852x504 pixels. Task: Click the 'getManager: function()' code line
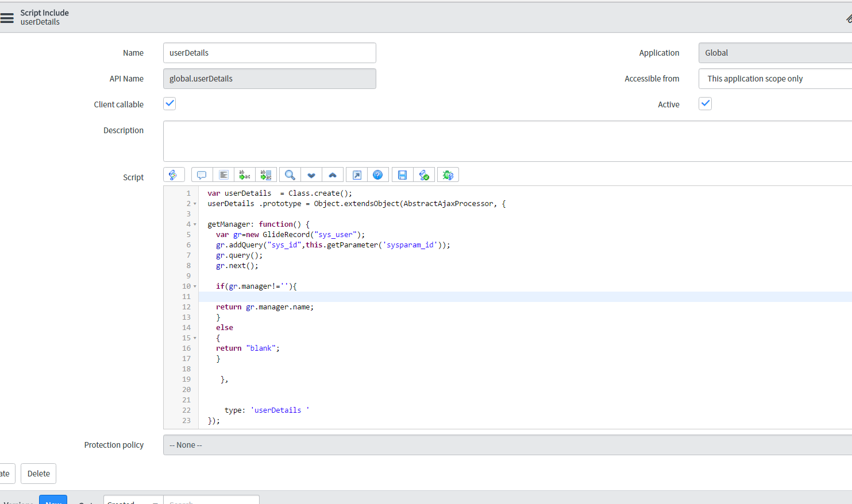coord(259,224)
